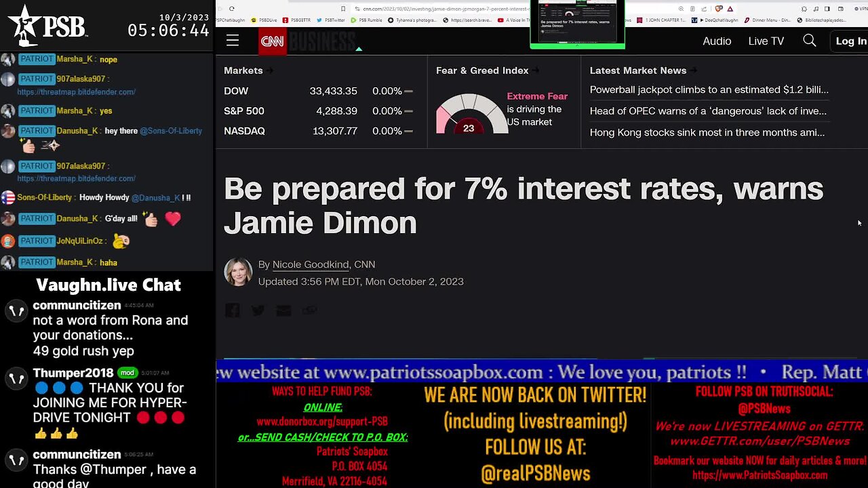Viewport: 868px width, 488px height.
Task: Open the 1 JOHN CHAPTER bookmark
Action: (x=661, y=20)
